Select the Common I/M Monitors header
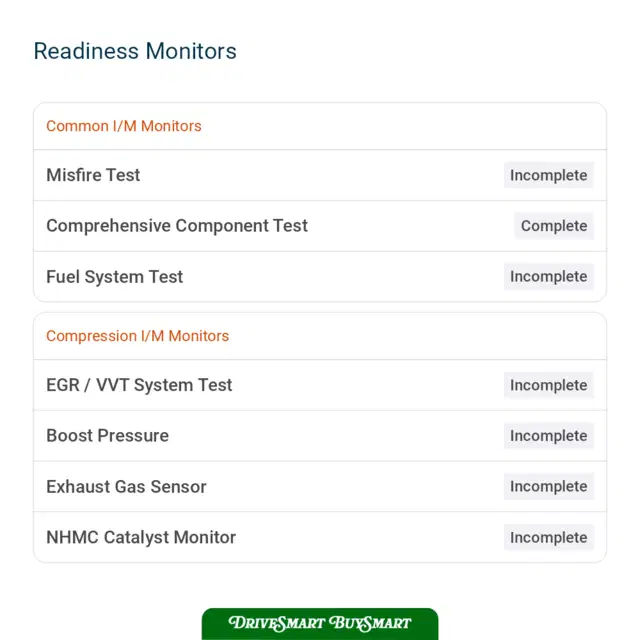This screenshot has height=640, width=640. pyautogui.click(x=124, y=126)
